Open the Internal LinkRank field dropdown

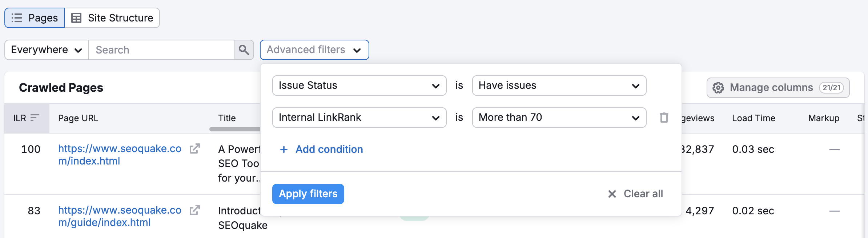click(x=359, y=117)
